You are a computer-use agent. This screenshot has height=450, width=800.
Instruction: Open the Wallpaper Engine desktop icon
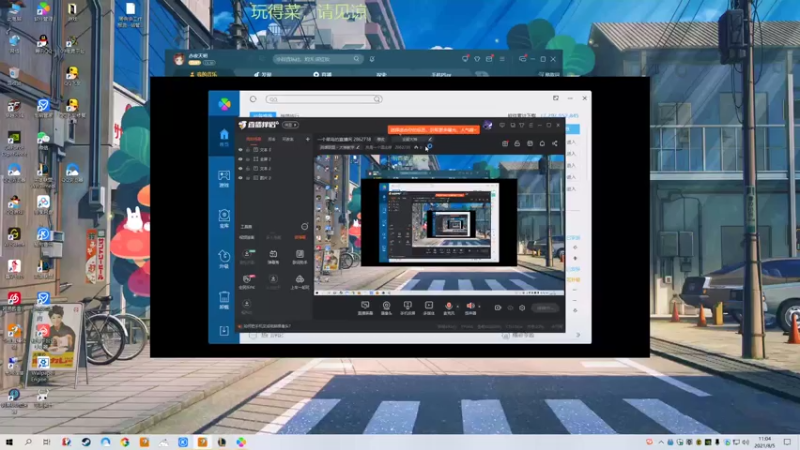click(43, 368)
